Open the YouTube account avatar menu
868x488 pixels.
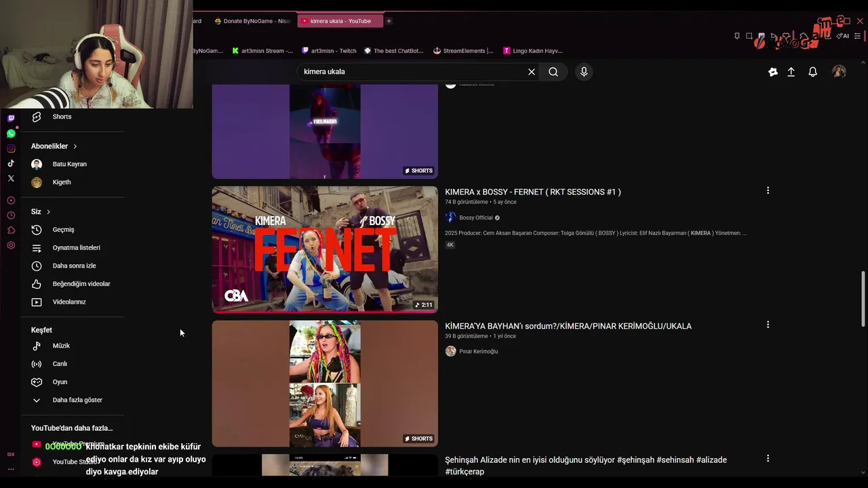[839, 72]
